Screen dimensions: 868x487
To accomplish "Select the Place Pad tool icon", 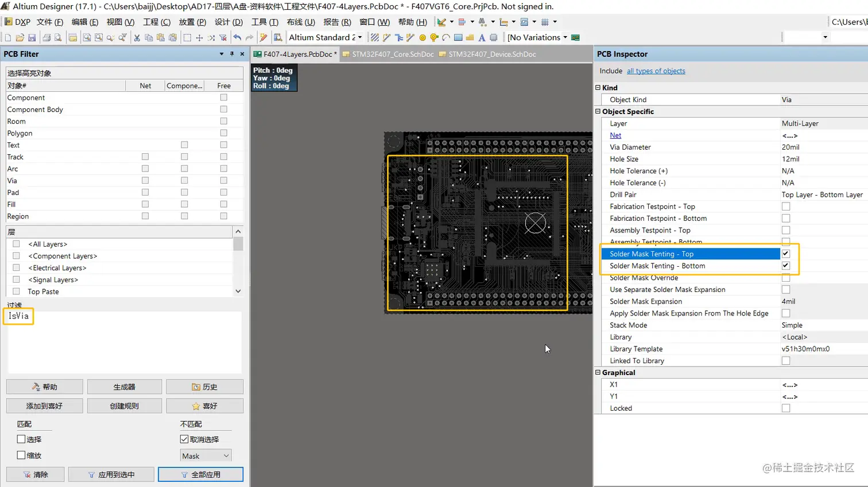I will coord(423,38).
